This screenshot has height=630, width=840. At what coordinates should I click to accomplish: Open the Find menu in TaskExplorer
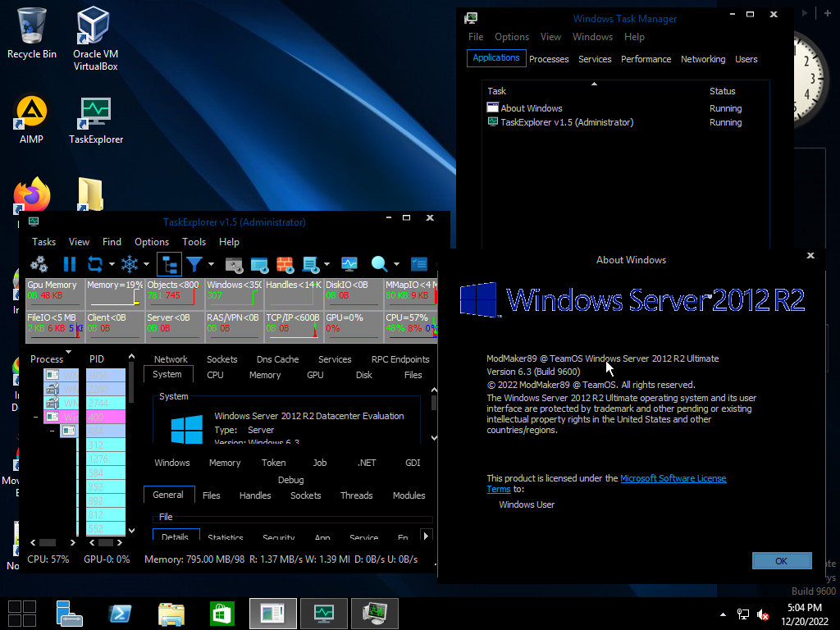click(112, 242)
